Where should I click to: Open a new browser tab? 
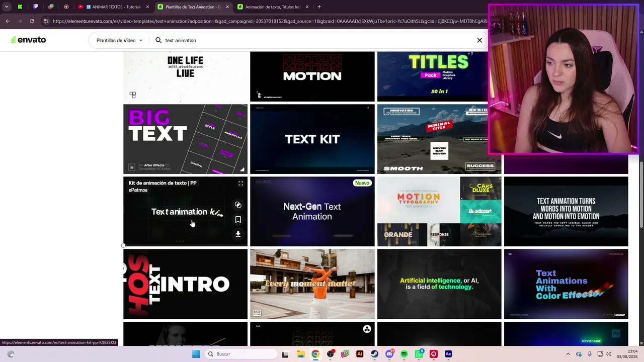point(319,7)
